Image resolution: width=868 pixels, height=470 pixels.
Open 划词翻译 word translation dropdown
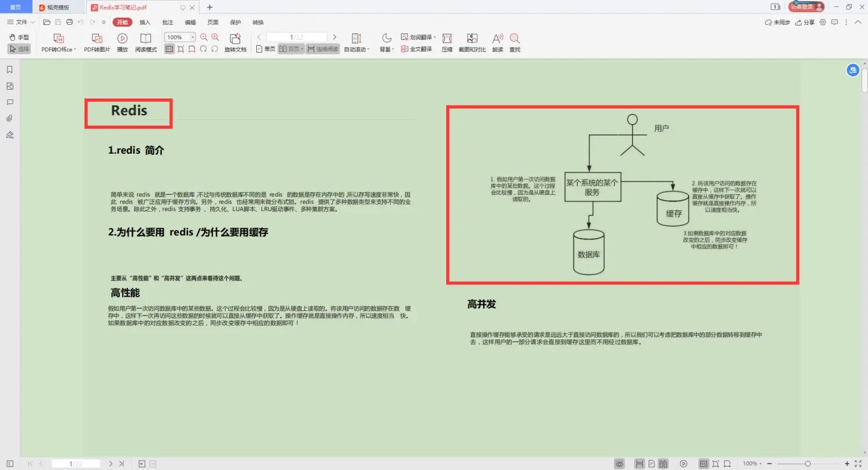(418, 37)
